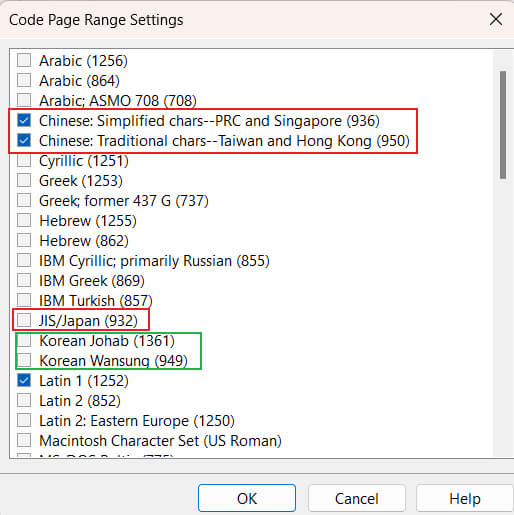
Task: Check the Arabic (864) option
Action: tap(24, 81)
